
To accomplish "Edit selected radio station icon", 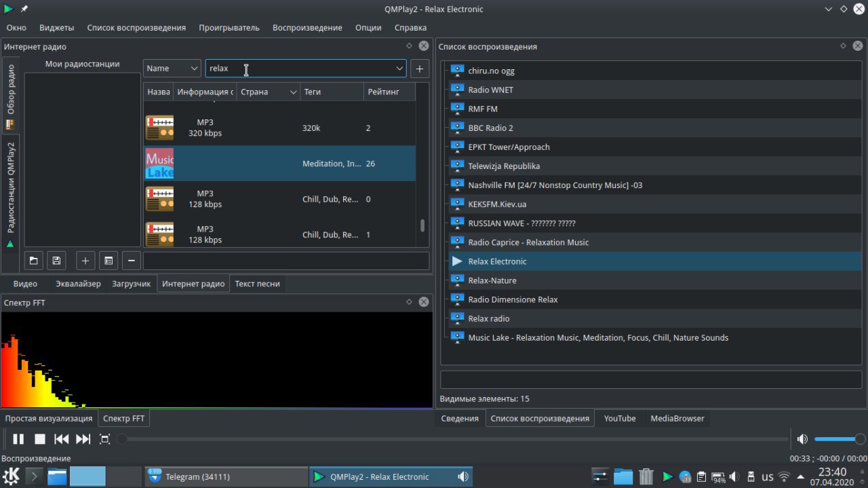I will point(108,261).
